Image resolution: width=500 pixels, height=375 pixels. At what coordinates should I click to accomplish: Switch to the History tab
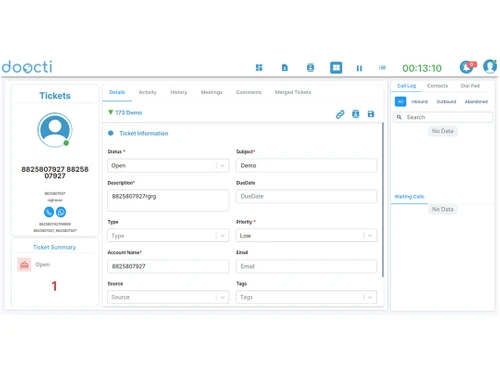click(179, 92)
